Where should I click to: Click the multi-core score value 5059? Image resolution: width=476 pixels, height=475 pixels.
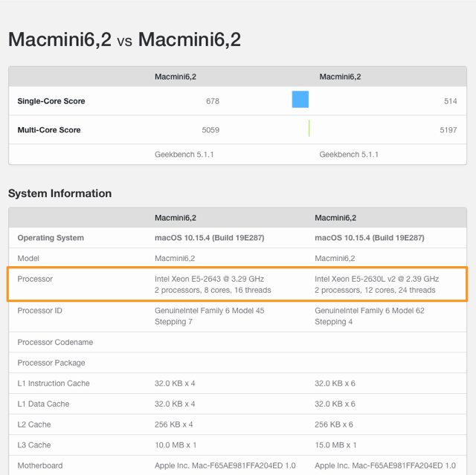tap(210, 130)
